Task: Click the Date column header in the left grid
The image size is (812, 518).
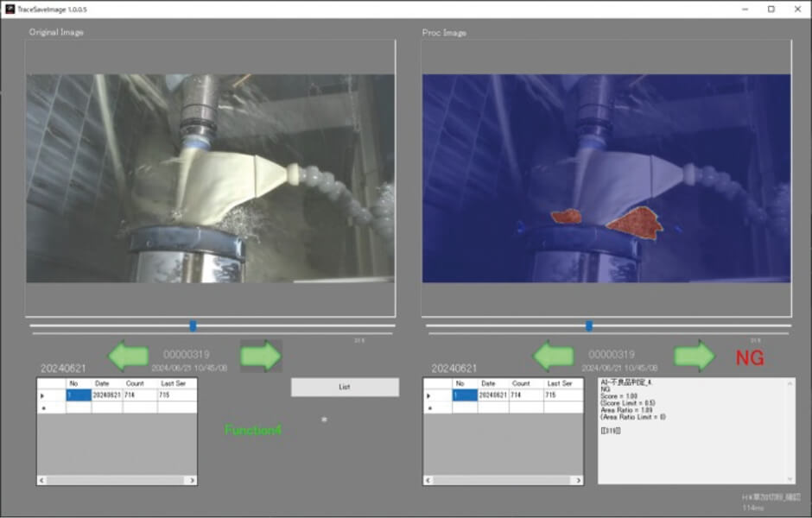Action: pos(102,383)
